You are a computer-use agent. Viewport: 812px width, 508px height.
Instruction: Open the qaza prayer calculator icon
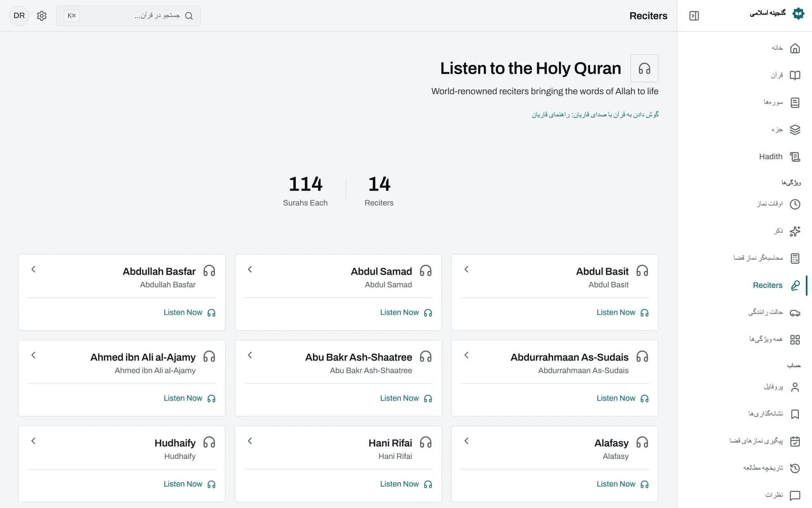(795, 258)
